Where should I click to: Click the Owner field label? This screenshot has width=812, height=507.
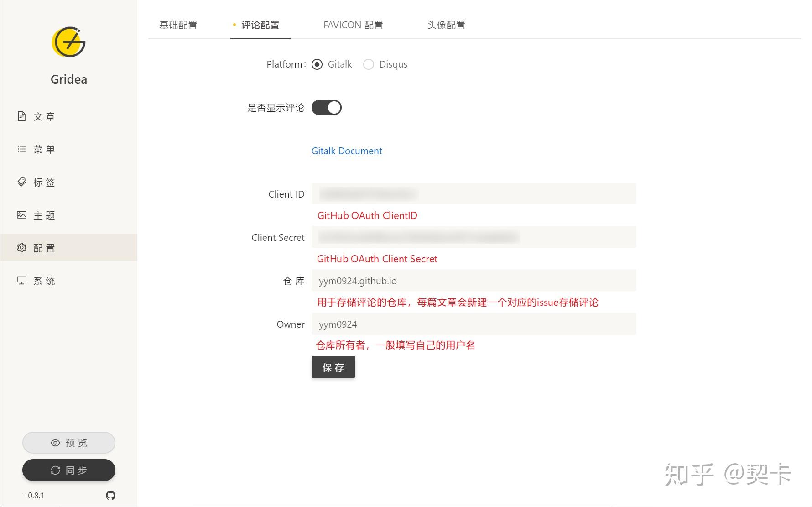[x=291, y=324]
